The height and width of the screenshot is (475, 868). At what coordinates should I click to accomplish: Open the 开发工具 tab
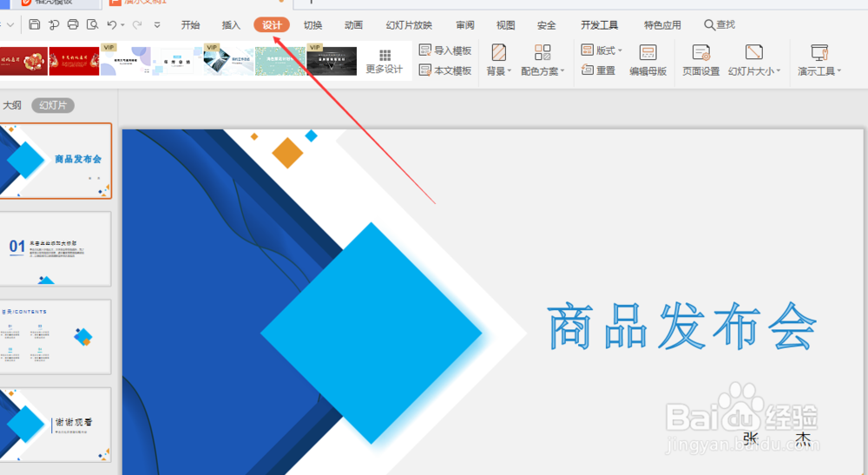(x=600, y=25)
